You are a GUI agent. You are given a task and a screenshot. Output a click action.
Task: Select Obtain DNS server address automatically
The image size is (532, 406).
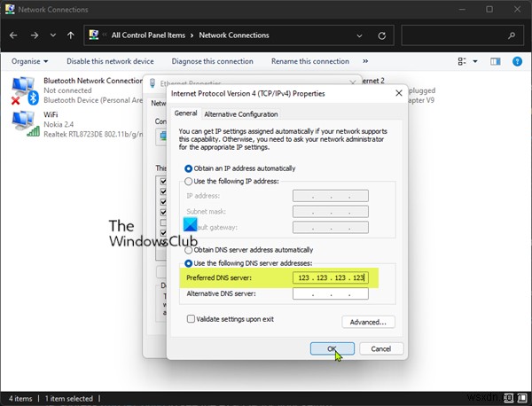(x=188, y=250)
